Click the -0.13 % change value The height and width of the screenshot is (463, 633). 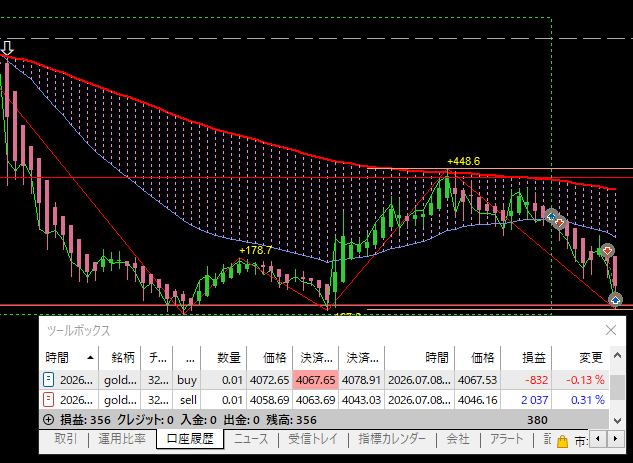click(x=585, y=380)
